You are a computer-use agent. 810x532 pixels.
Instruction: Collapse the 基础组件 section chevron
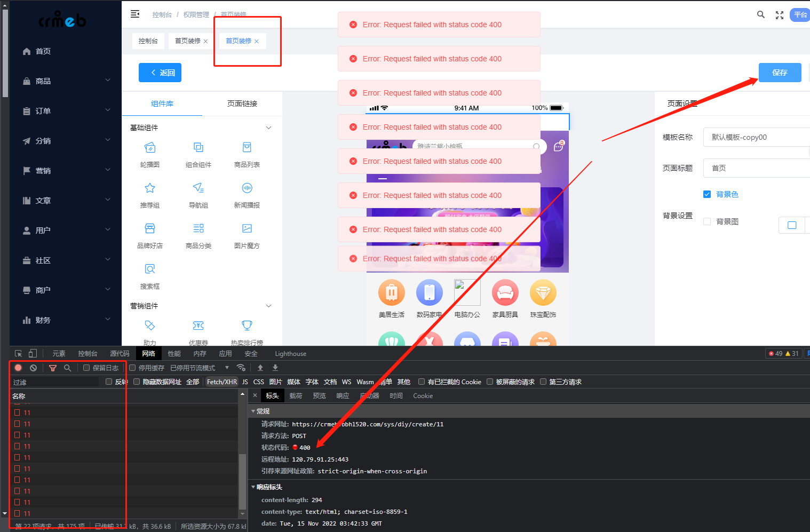pyautogui.click(x=269, y=128)
